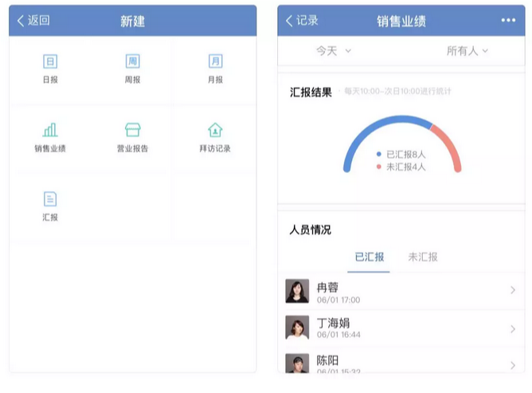Go back using 返回 in 新建 screen
The height and width of the screenshot is (393, 532).
(33, 21)
